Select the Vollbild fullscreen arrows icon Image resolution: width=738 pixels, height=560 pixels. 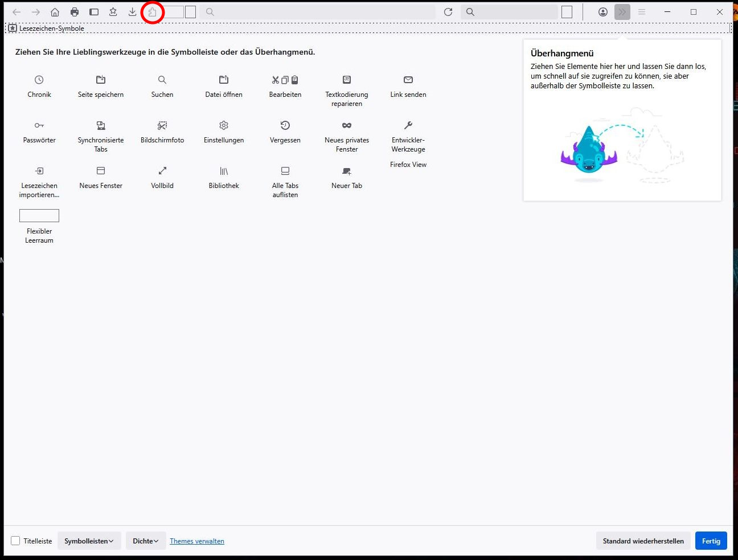(162, 171)
